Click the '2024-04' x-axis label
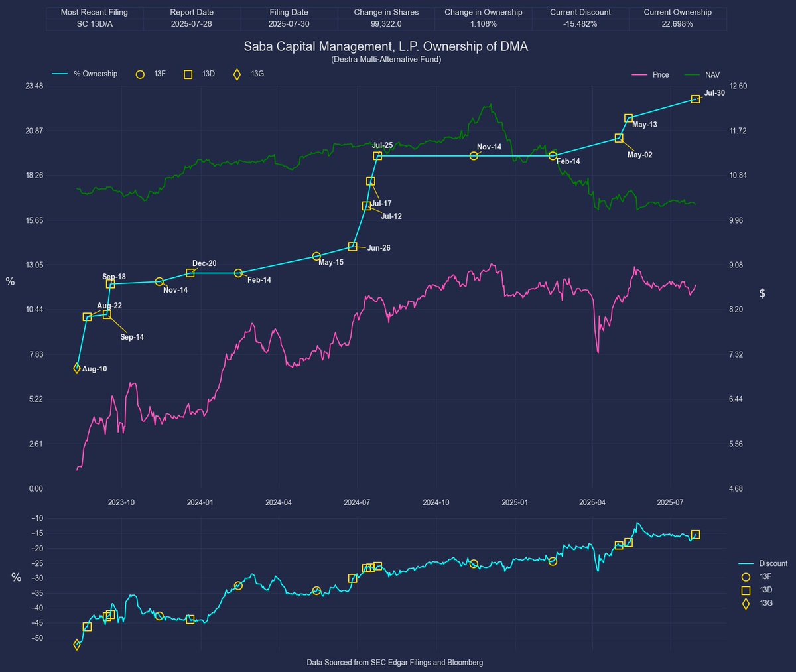This screenshot has height=672, width=796. (279, 502)
